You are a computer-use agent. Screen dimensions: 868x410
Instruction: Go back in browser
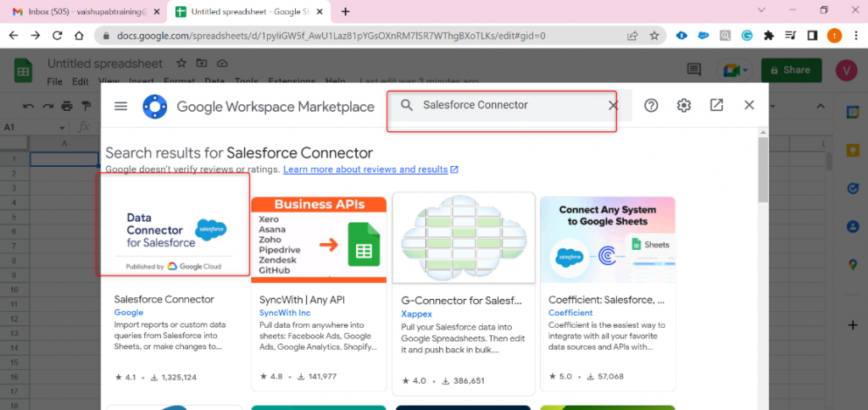click(14, 36)
